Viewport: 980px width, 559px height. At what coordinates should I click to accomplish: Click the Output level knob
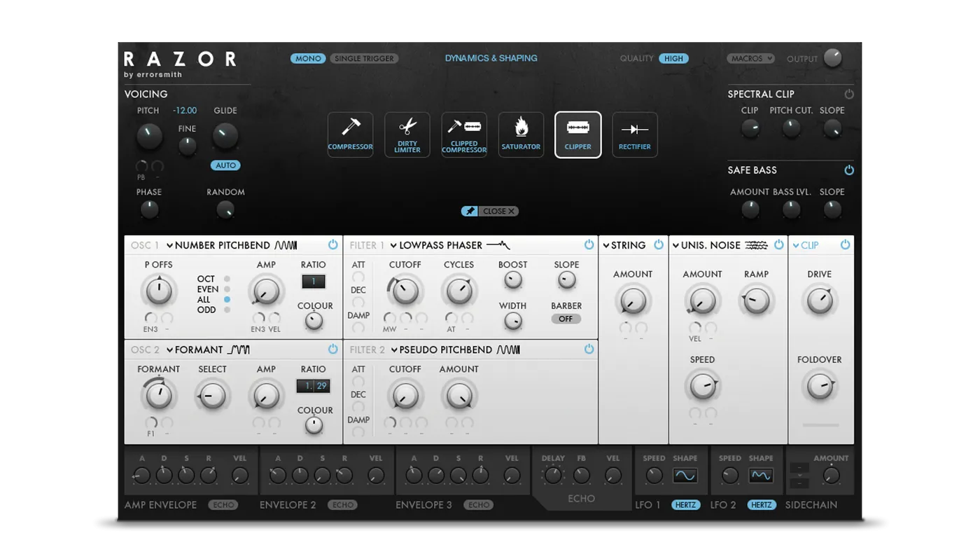pyautogui.click(x=832, y=58)
